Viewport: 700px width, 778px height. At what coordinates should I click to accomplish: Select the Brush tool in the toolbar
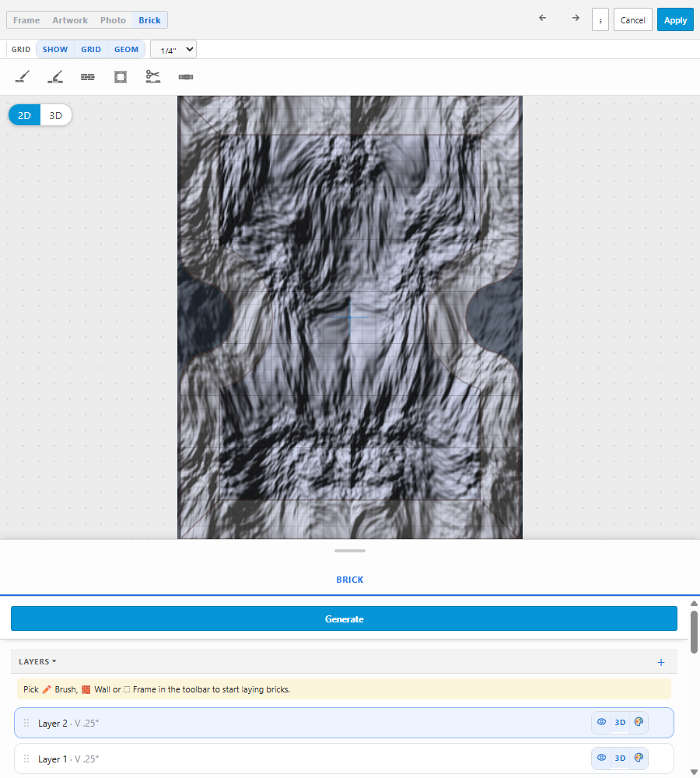coord(23,77)
